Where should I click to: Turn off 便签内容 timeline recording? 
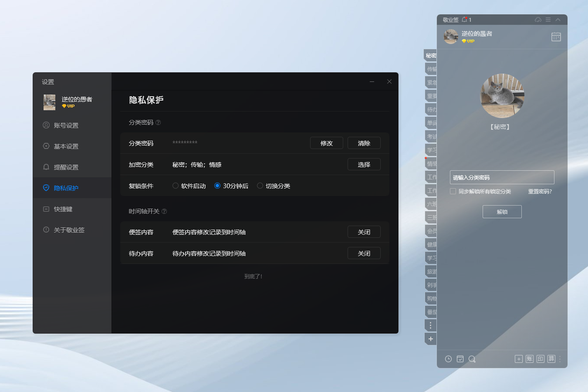tap(364, 232)
